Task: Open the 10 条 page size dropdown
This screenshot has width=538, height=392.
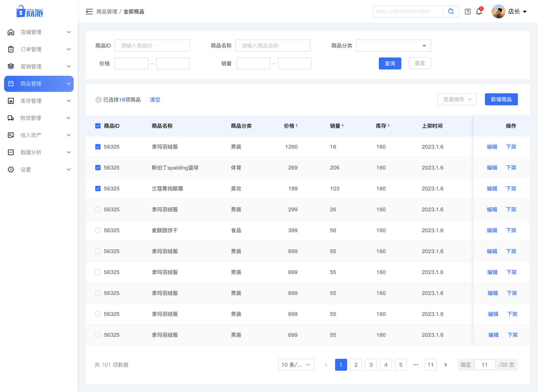Action: pyautogui.click(x=296, y=365)
